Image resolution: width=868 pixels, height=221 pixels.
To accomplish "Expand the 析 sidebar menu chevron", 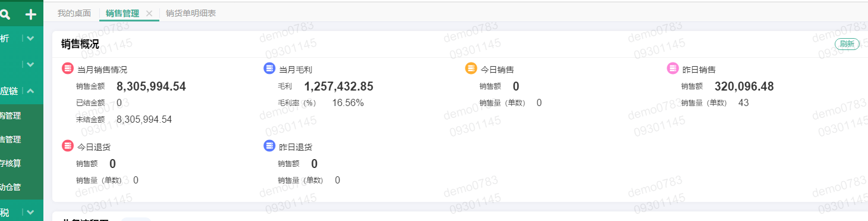I will coord(31,38).
